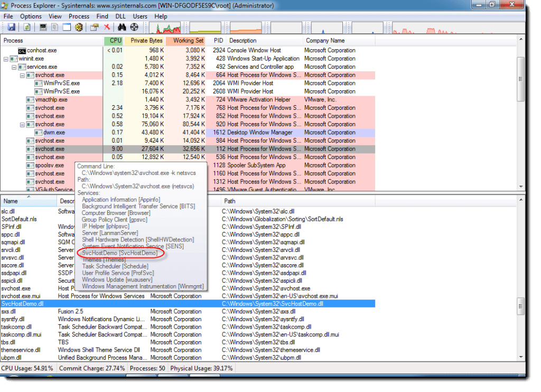Click the binoculars Find Handle or DLL icon

pos(122,27)
